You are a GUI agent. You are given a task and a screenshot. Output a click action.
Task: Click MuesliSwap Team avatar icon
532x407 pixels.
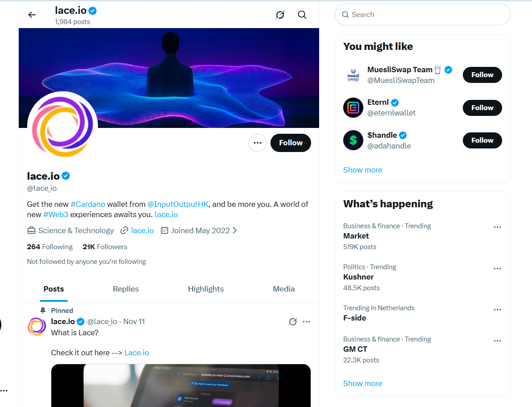click(353, 75)
